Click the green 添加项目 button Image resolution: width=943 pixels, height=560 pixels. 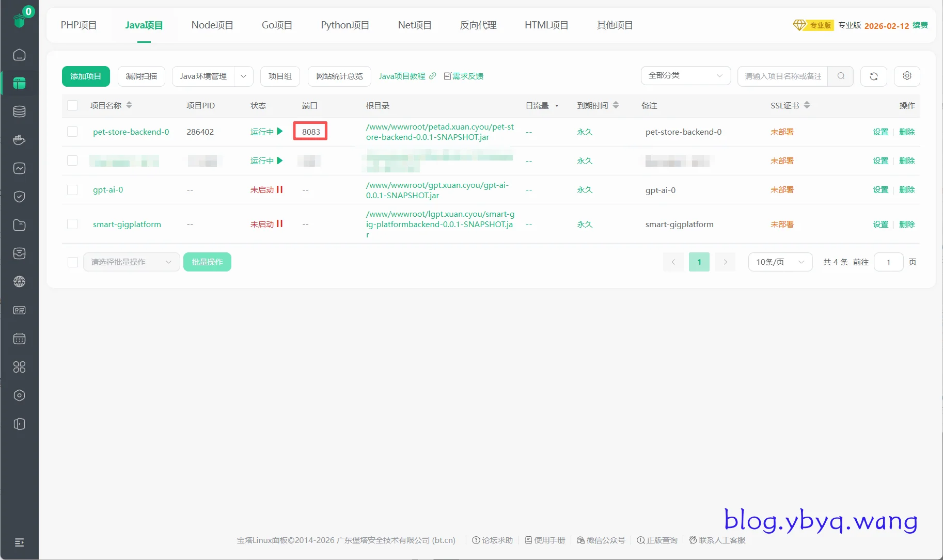[86, 76]
